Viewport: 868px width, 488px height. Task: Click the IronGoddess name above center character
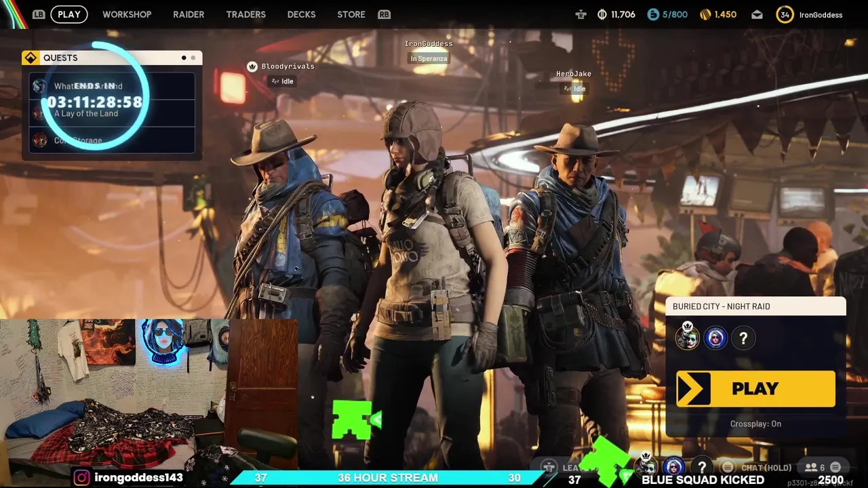tap(429, 43)
